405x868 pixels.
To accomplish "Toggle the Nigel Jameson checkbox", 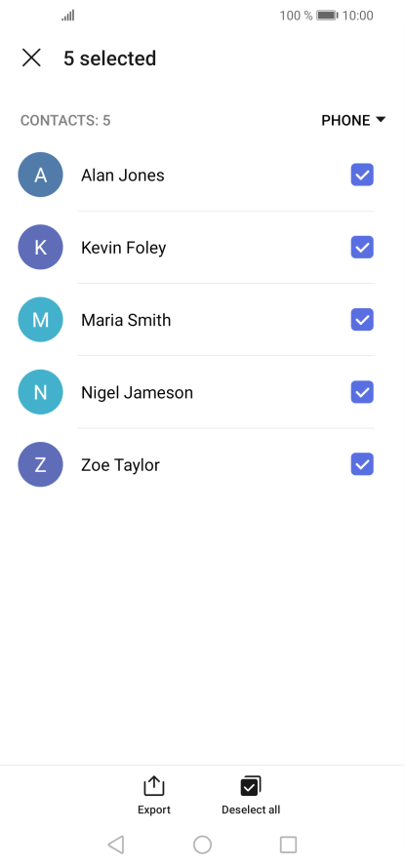I will [362, 392].
